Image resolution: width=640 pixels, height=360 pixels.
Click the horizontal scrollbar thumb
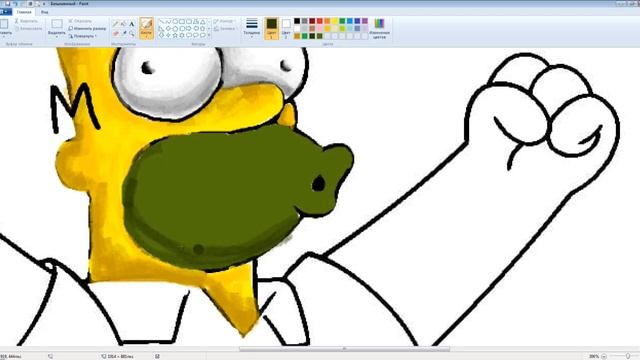click(x=344, y=349)
